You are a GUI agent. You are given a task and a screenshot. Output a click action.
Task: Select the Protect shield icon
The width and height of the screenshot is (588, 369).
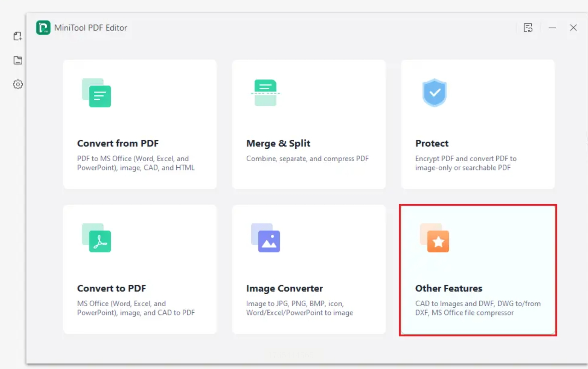coord(434,93)
